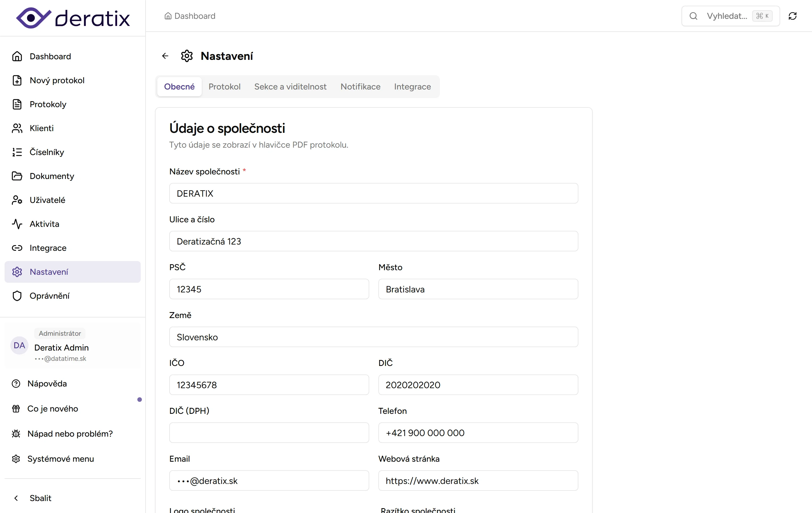Screen dimensions: 812x513
Task: Open Aktivita pulse icon entry
Action: (17, 224)
